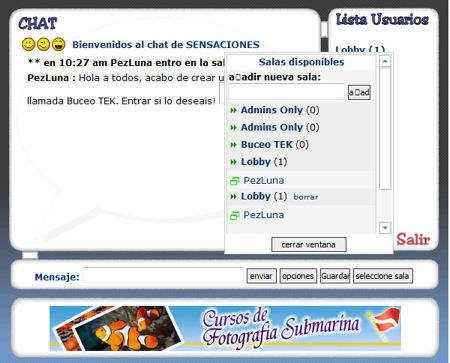The width and height of the screenshot is (450, 363).
Task: Close the popup with the 'cerrar ventana' button
Action: point(309,245)
